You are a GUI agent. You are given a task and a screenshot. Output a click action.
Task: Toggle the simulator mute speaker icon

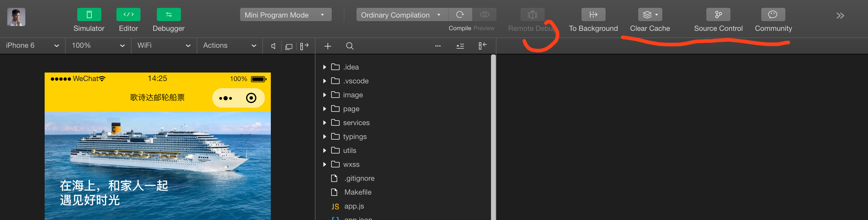273,46
